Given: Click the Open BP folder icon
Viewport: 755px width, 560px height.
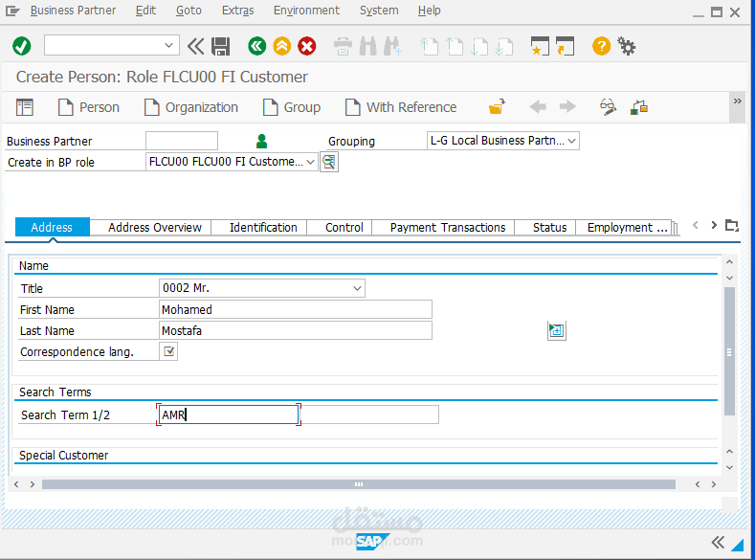Looking at the screenshot, I should [x=497, y=106].
